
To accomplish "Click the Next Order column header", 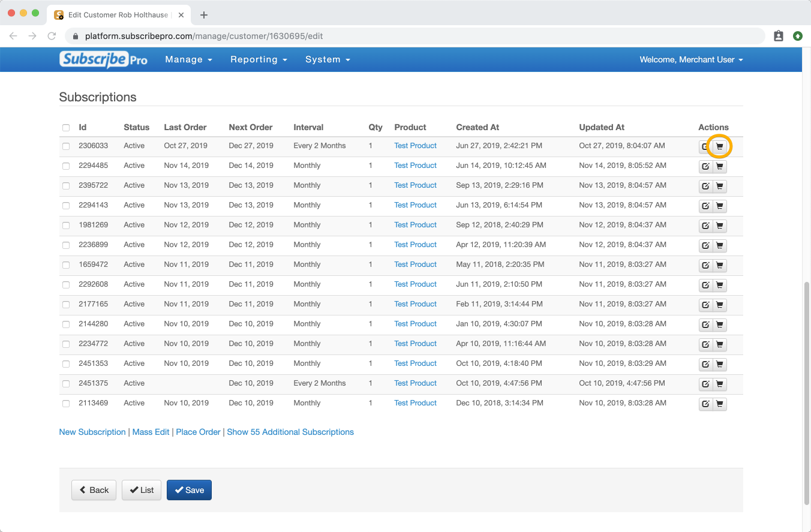I will pos(250,127).
